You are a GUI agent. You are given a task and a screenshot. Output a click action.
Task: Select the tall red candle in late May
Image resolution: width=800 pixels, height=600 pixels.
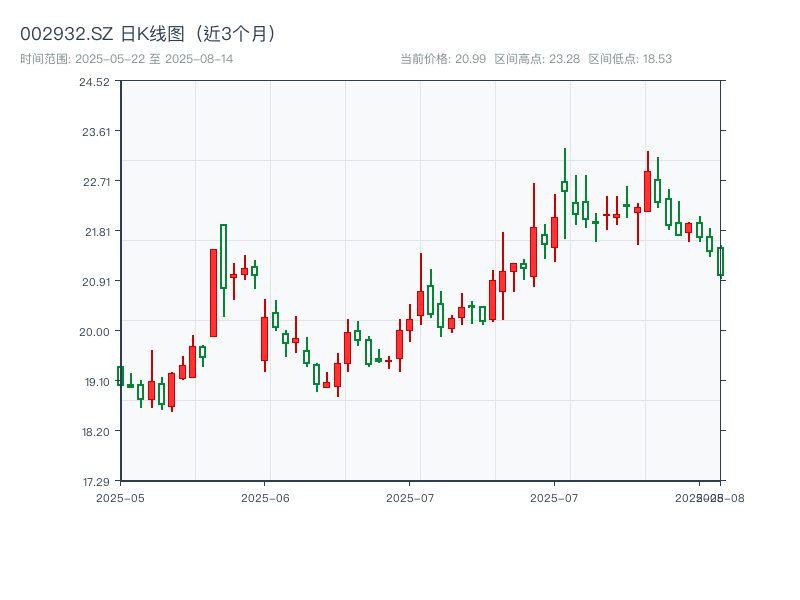click(x=213, y=293)
